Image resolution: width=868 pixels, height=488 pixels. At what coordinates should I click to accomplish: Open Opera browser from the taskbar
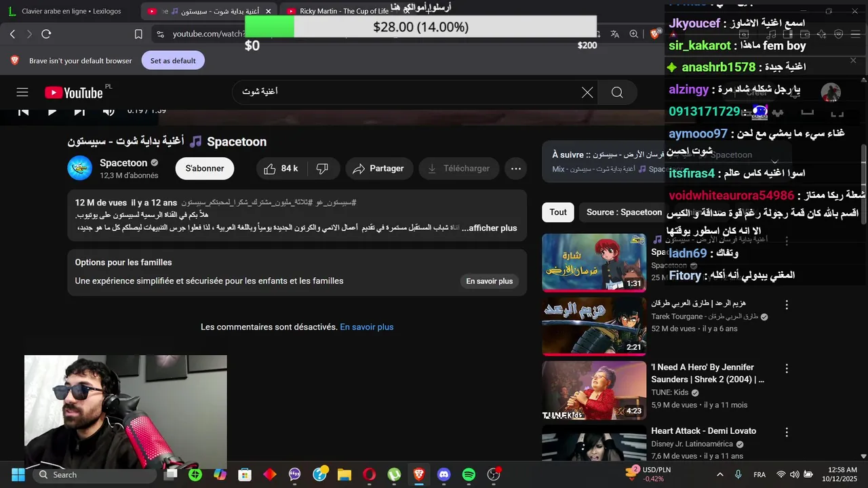pyautogui.click(x=369, y=474)
